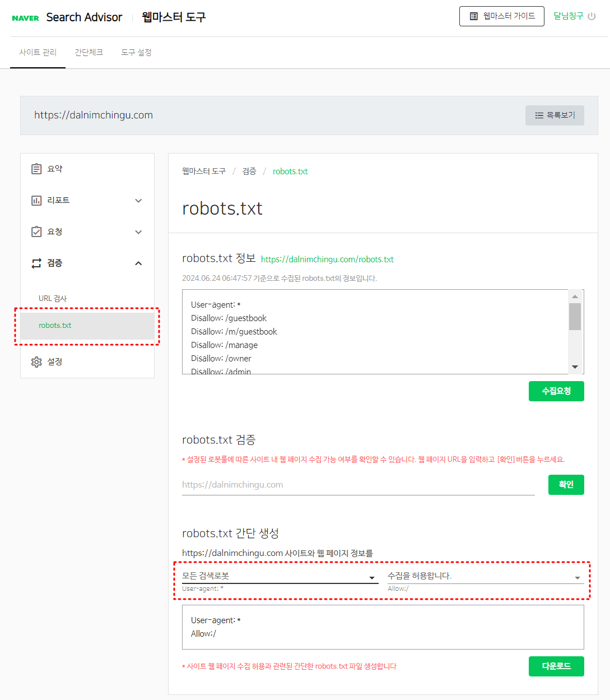This screenshot has height=700, width=610.
Task: Expand the 리포트 section
Action: pyautogui.click(x=138, y=200)
